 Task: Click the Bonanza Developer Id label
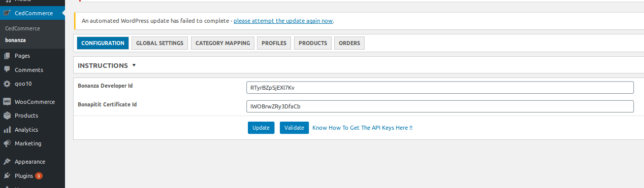click(105, 86)
